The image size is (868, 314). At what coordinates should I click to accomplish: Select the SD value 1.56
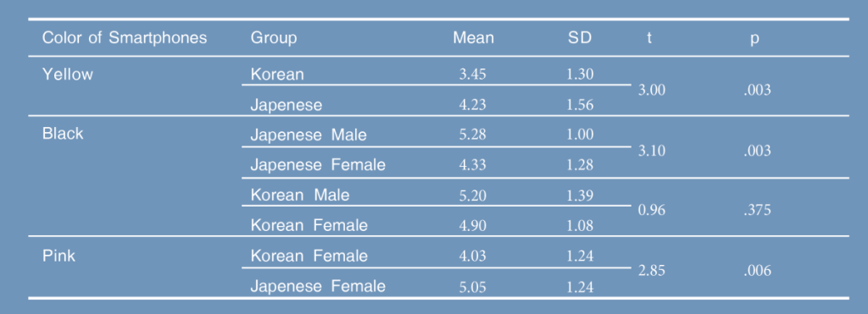[580, 104]
